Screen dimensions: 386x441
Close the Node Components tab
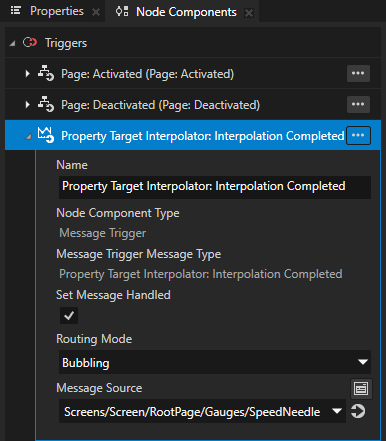coord(249,13)
